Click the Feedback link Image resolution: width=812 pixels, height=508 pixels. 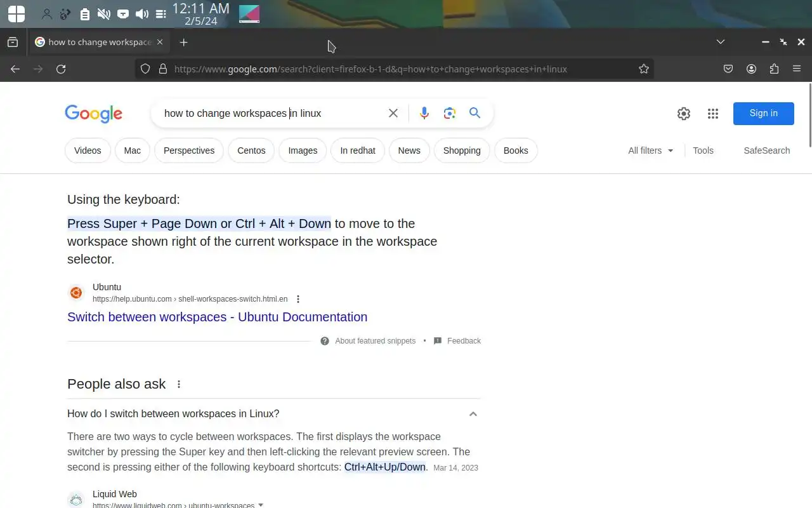[464, 341]
